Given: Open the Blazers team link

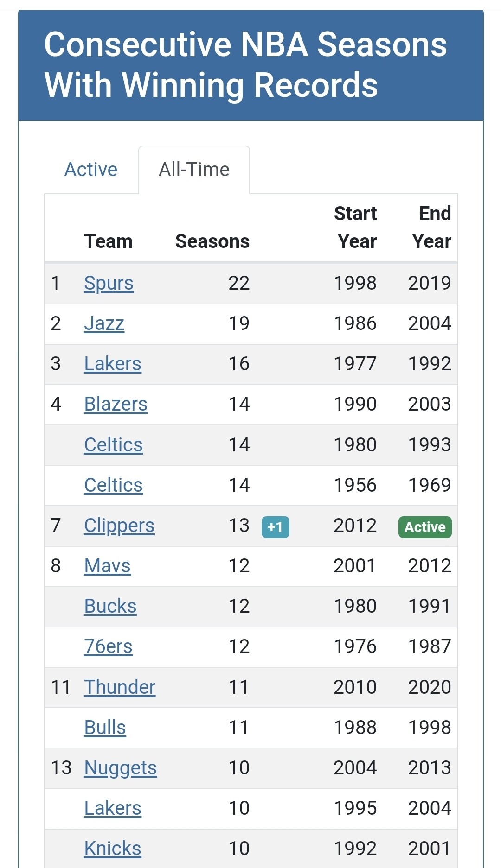Looking at the screenshot, I should click(x=116, y=404).
